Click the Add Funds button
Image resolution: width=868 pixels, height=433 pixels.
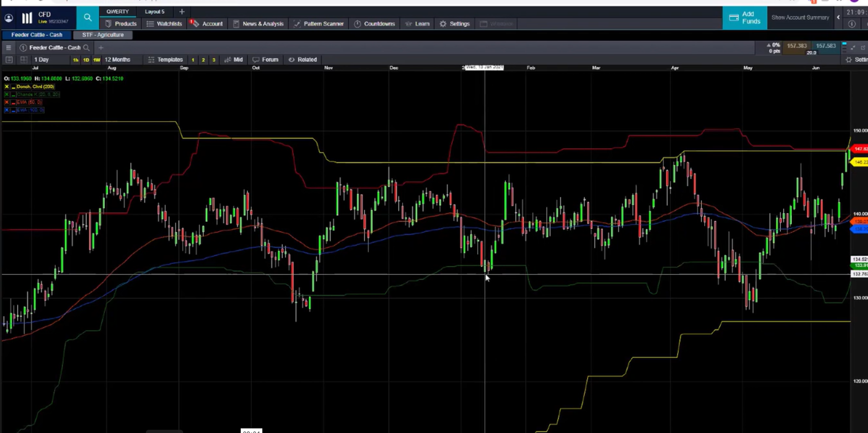745,18
